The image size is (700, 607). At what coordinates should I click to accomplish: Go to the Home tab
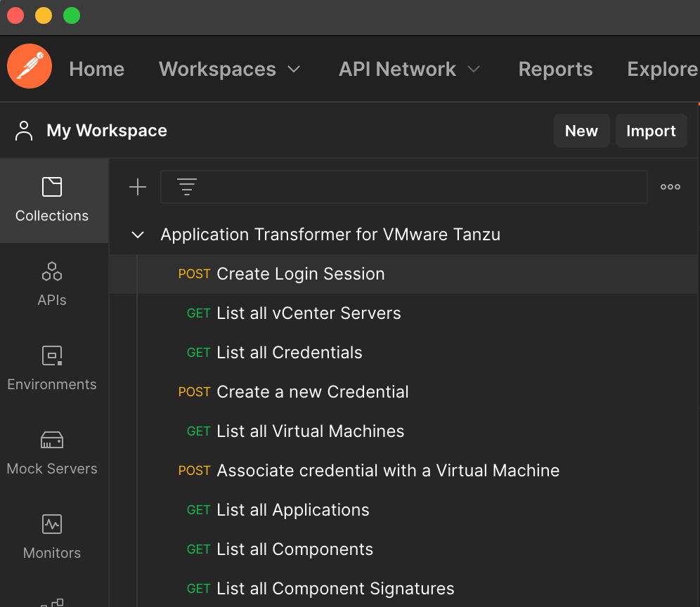pyautogui.click(x=96, y=69)
